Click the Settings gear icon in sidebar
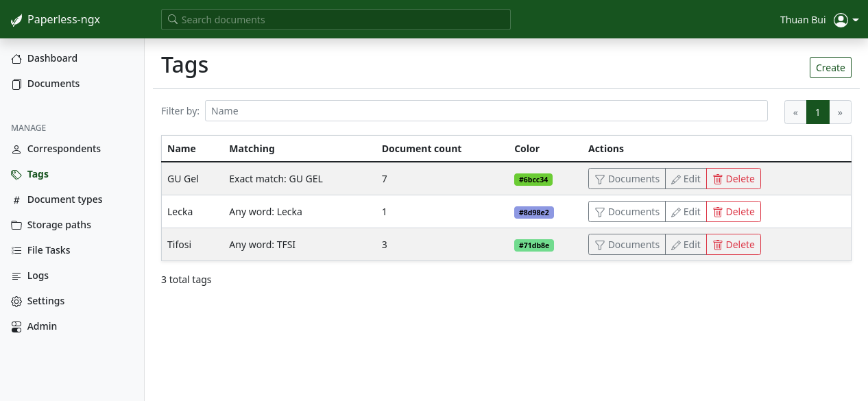 (x=16, y=302)
